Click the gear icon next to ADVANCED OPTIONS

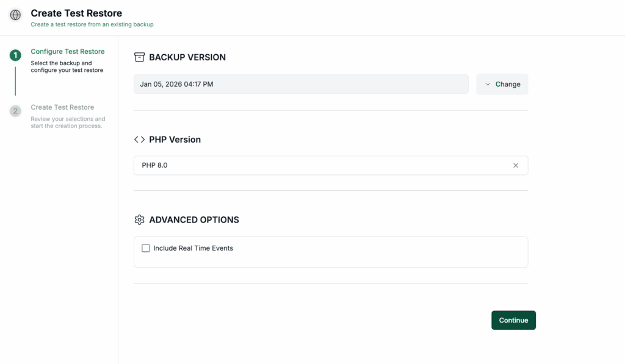tap(139, 220)
